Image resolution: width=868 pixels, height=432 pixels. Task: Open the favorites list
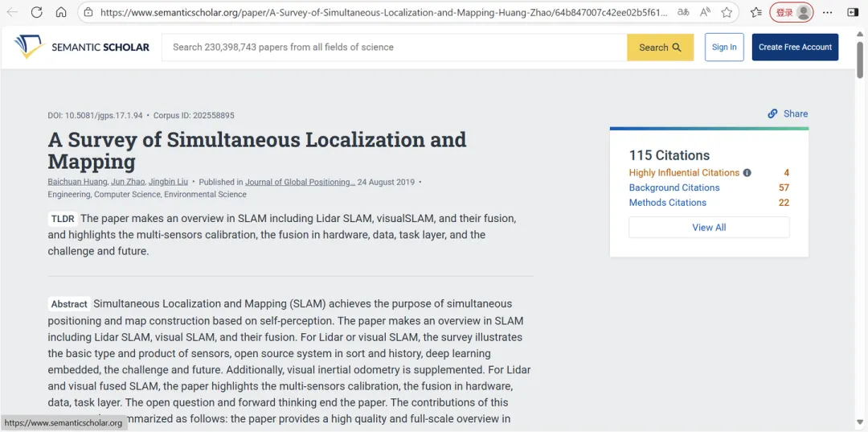click(x=755, y=12)
